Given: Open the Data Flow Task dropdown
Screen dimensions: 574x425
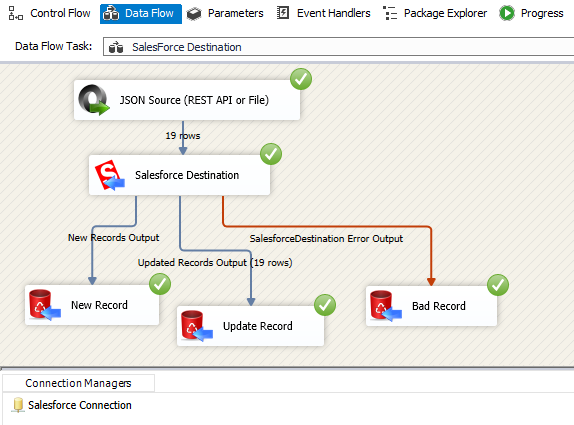Looking at the screenshot, I should click(338, 46).
